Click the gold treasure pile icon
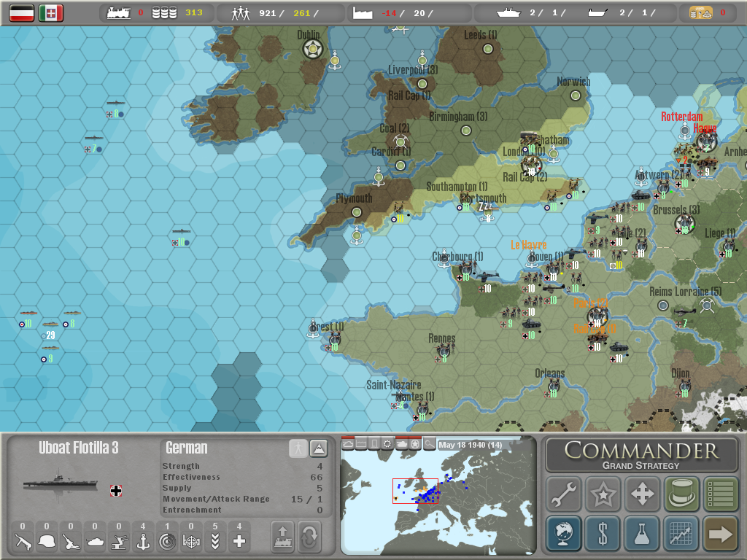The image size is (747, 560). click(x=701, y=13)
